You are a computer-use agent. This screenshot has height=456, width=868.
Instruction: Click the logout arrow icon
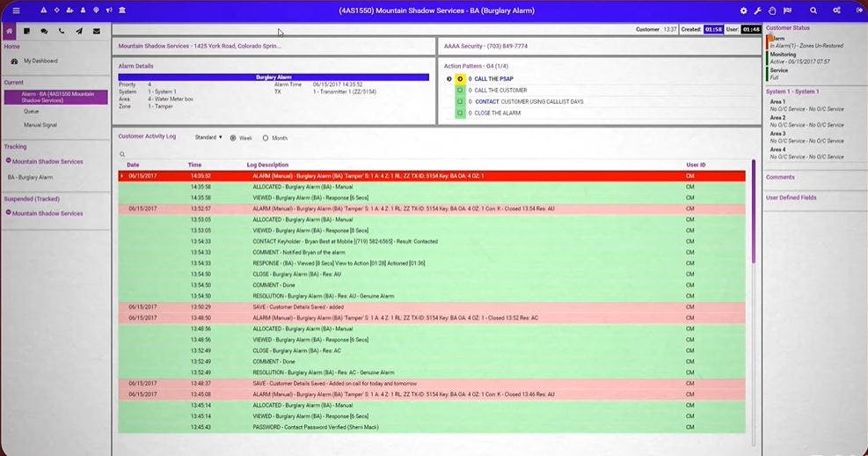[859, 11]
